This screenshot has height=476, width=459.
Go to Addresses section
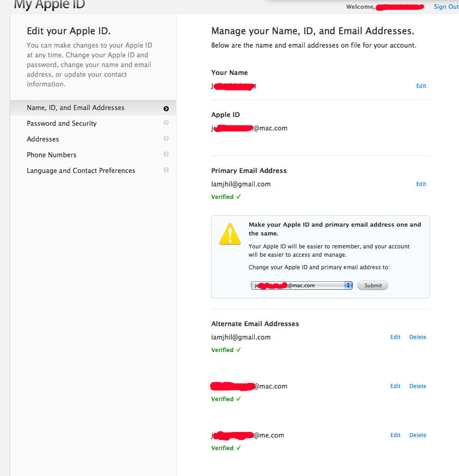[x=93, y=139]
